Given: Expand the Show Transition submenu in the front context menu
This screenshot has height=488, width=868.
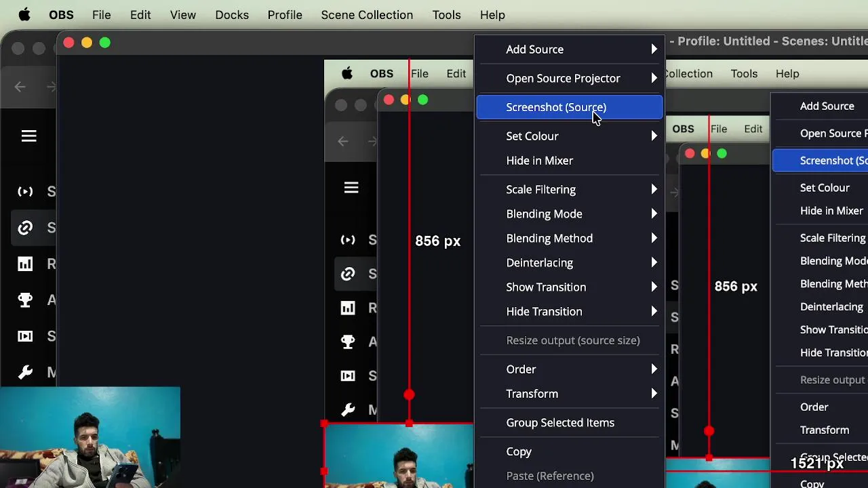Looking at the screenshot, I should pos(570,287).
